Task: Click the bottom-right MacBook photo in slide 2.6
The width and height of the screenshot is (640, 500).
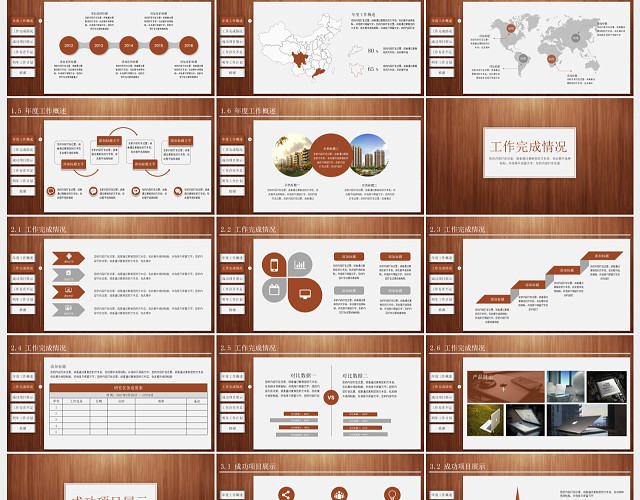Action: click(587, 420)
